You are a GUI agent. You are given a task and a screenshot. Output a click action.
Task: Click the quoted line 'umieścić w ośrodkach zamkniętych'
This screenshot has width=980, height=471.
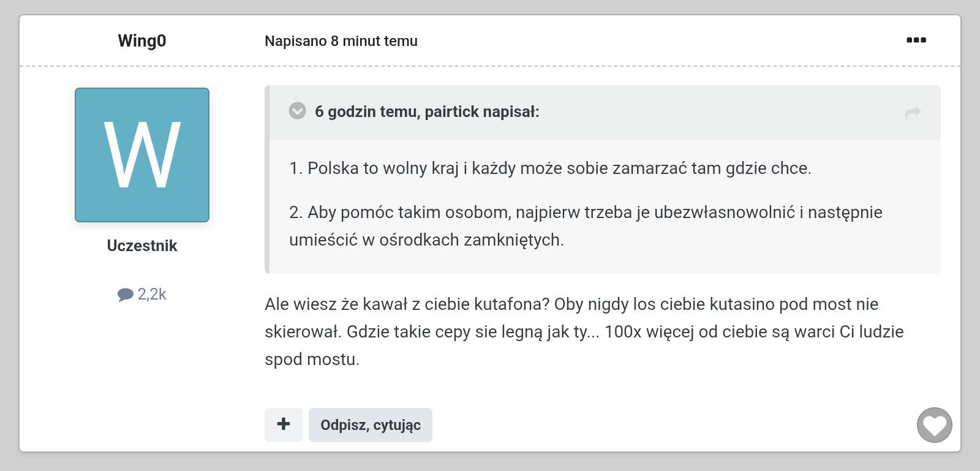426,240
